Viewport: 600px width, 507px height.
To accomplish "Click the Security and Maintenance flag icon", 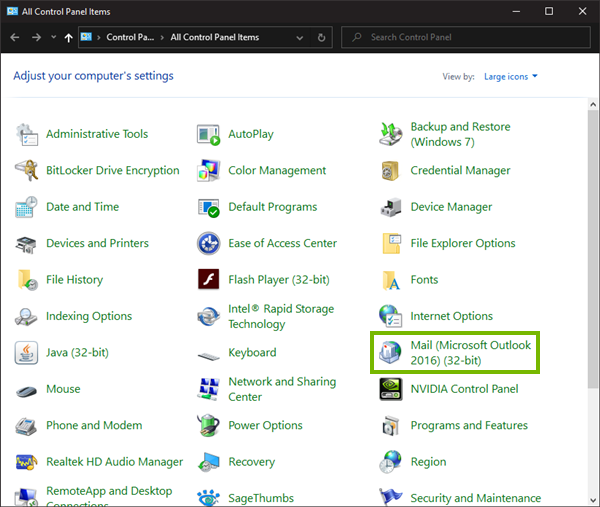I will (390, 497).
